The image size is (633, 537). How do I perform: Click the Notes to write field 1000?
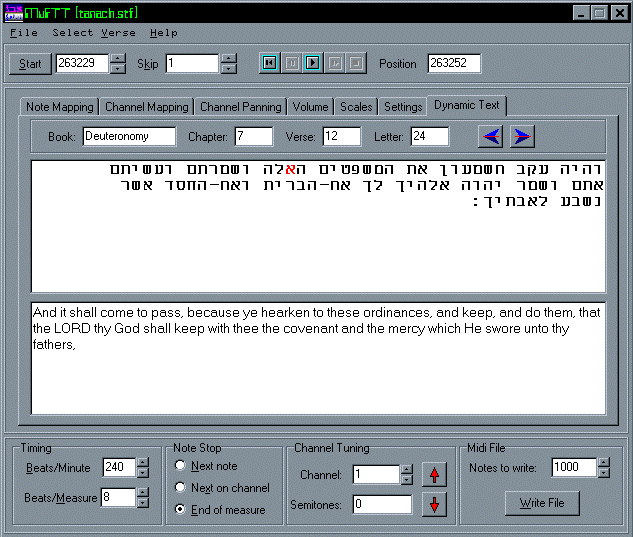pos(574,468)
